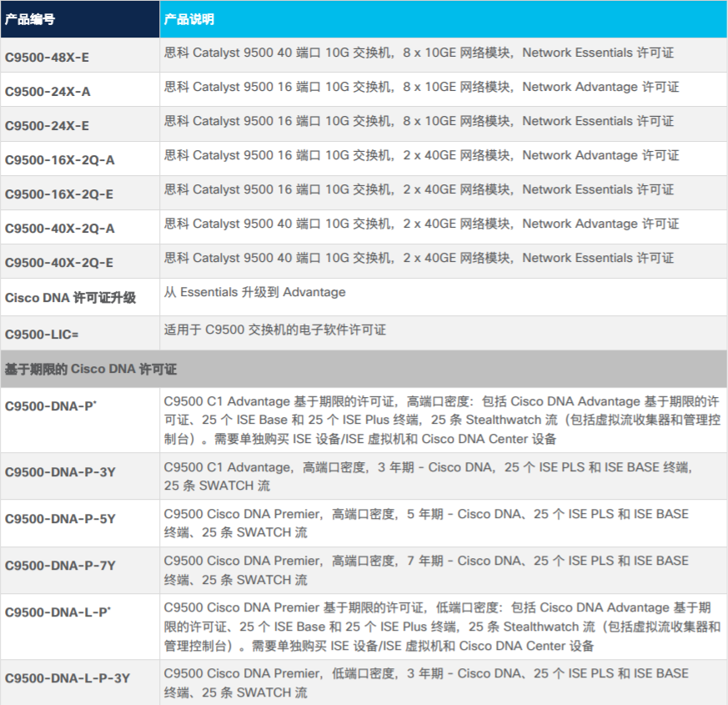This screenshot has width=728, height=705.
Task: Select product code C9500-DNA-P-7Y
Action: (x=60, y=566)
